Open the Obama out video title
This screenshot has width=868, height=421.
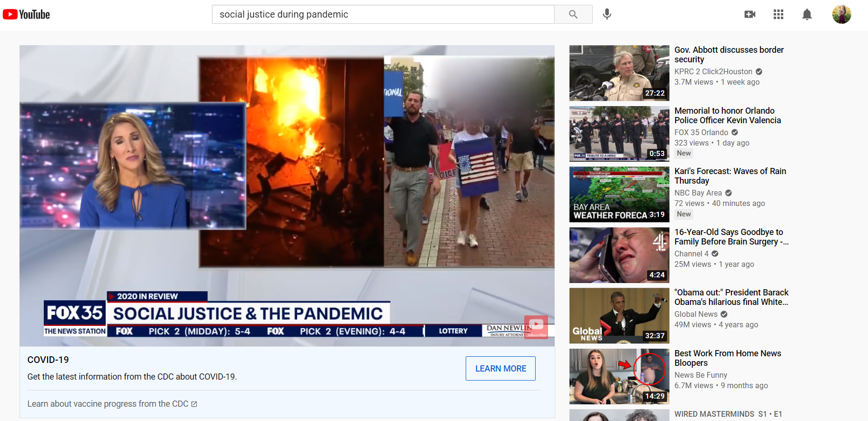[731, 297]
